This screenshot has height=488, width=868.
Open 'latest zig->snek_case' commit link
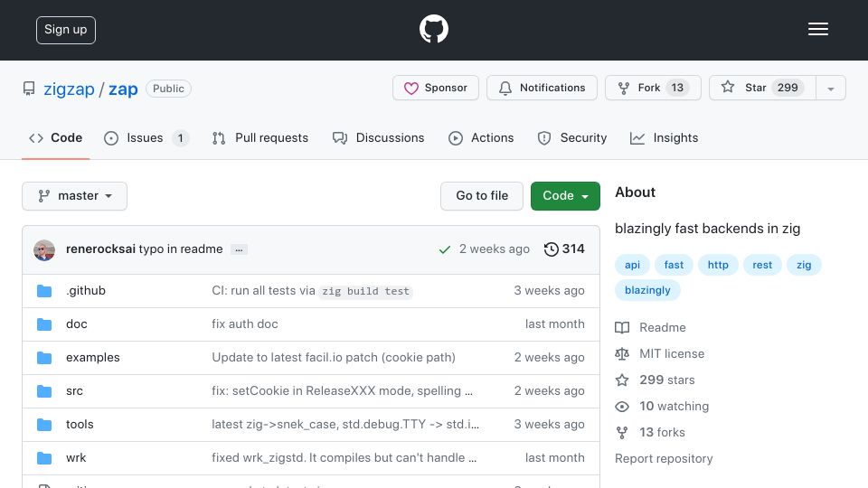pyautogui.click(x=345, y=425)
